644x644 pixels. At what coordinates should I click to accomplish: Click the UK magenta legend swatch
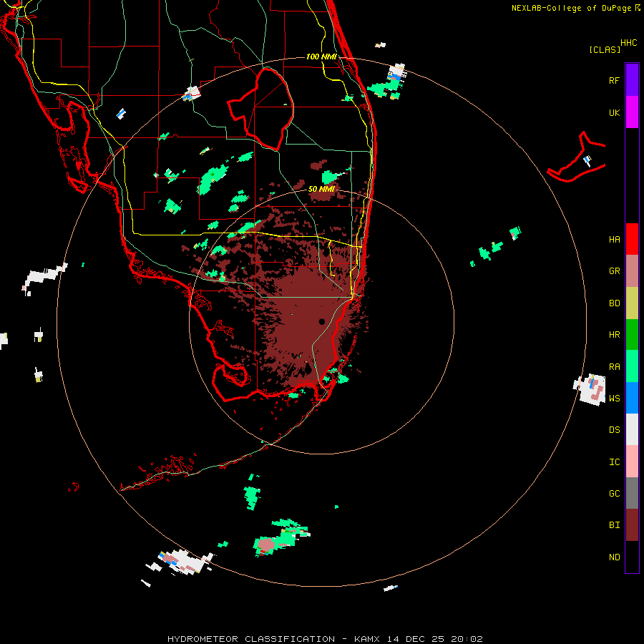(x=632, y=112)
